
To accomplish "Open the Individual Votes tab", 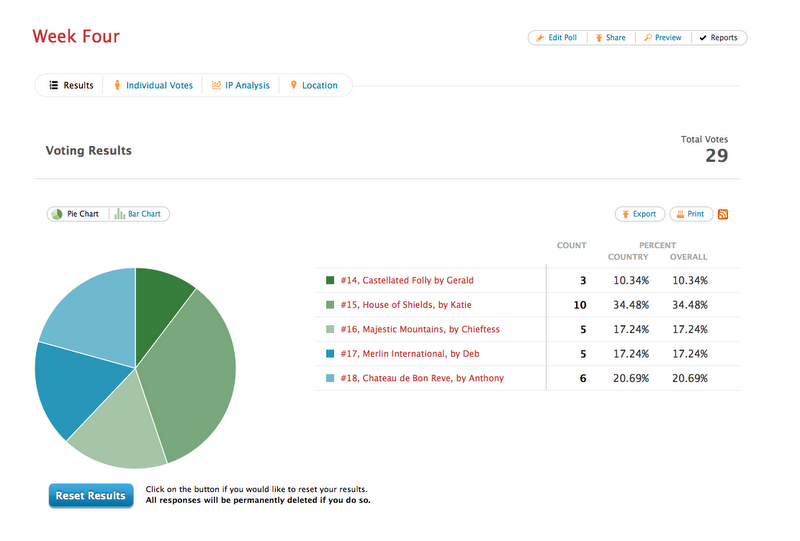I will click(153, 85).
